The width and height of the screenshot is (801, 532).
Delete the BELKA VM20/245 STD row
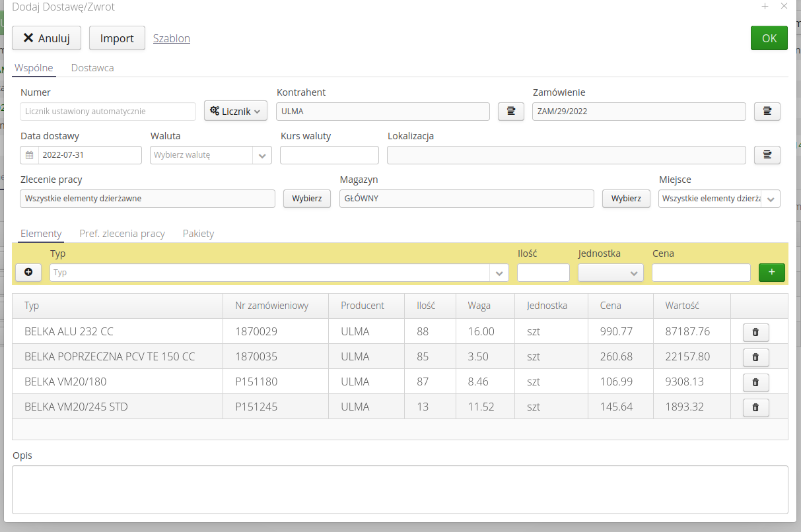click(755, 407)
